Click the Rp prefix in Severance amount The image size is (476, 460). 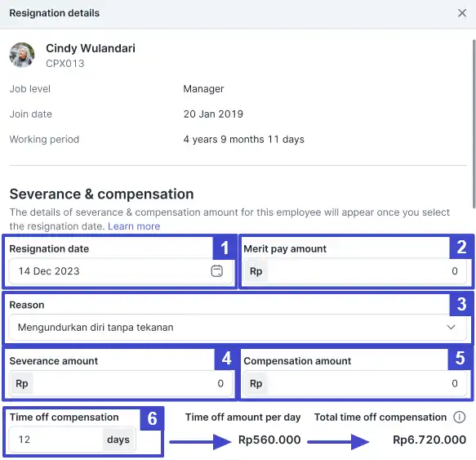[x=22, y=383]
